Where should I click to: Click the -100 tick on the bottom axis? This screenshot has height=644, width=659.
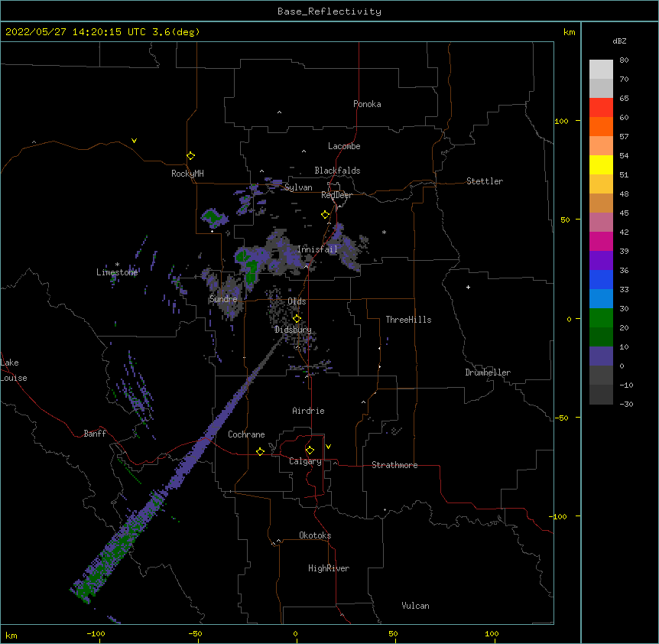point(96,633)
